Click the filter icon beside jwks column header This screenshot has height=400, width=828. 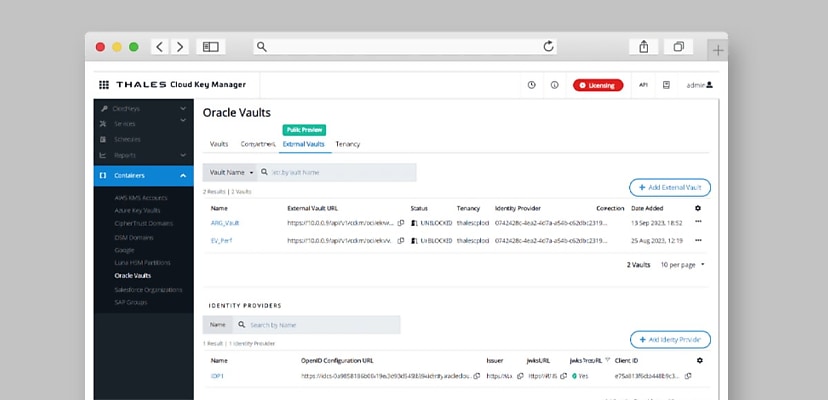click(x=608, y=360)
